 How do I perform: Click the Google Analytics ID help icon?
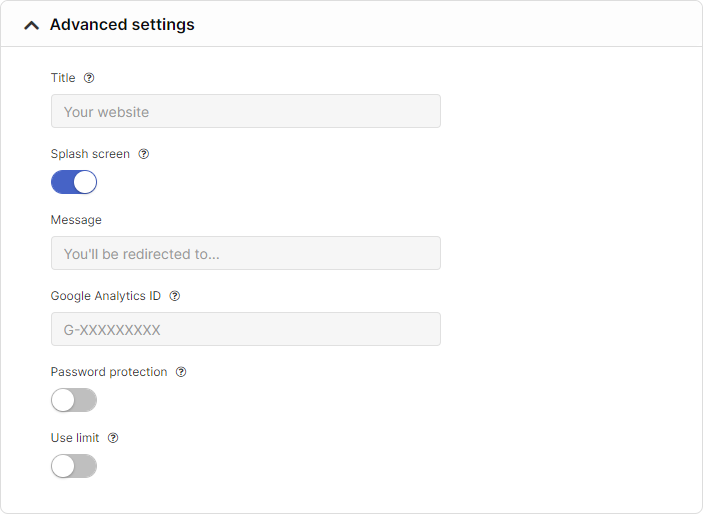[x=174, y=296]
